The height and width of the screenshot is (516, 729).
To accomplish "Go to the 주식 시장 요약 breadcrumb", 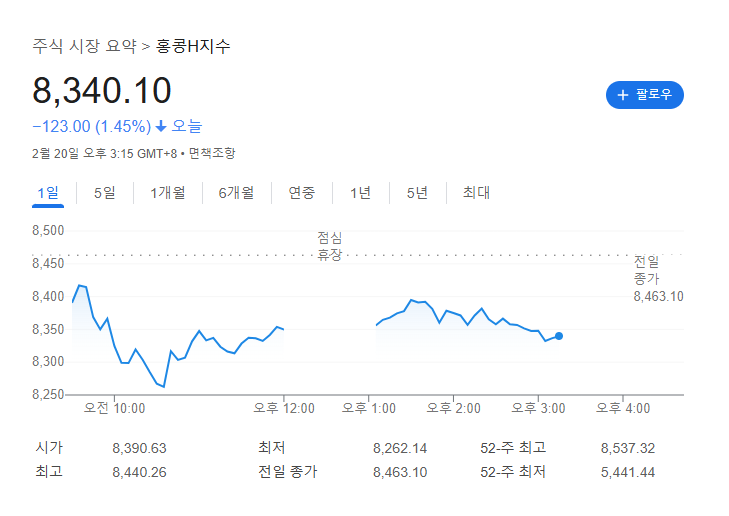I will [x=85, y=46].
